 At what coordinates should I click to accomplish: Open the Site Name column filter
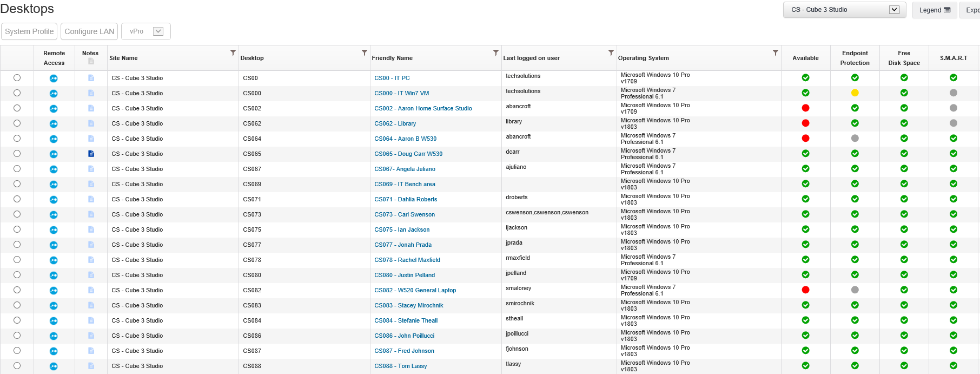[x=233, y=53]
